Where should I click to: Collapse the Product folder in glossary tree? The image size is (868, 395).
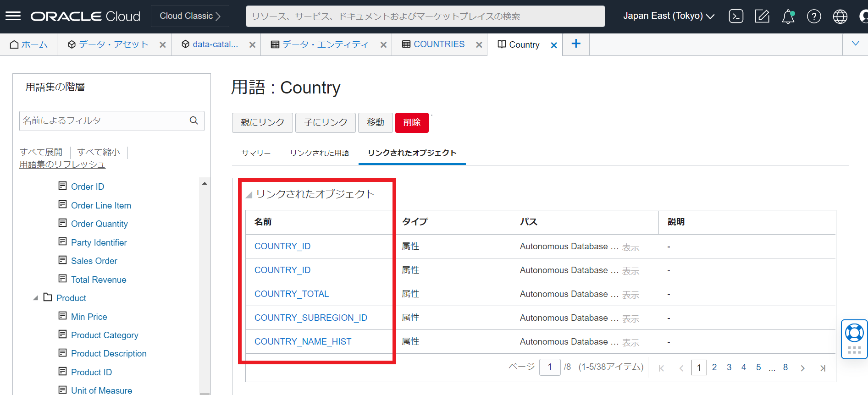(x=36, y=298)
